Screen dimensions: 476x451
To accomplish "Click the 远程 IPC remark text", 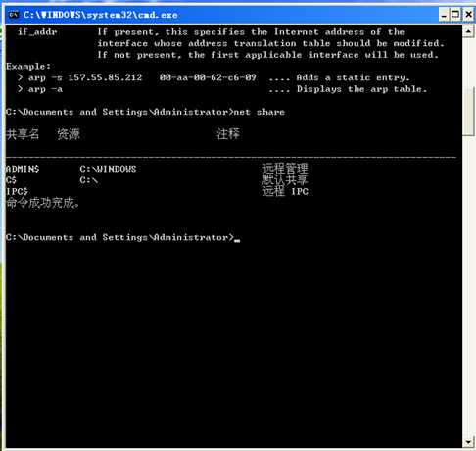I will 286,191.
